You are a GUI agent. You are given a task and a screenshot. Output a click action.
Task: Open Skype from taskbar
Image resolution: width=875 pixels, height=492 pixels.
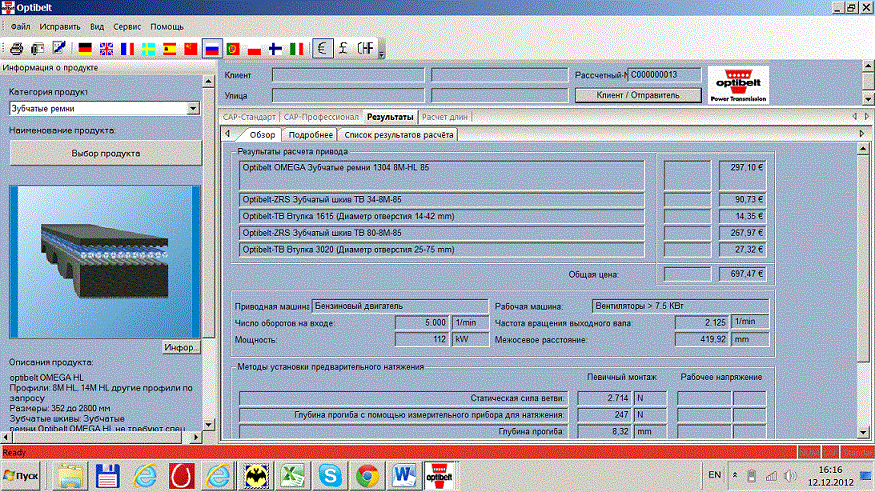pyautogui.click(x=330, y=476)
